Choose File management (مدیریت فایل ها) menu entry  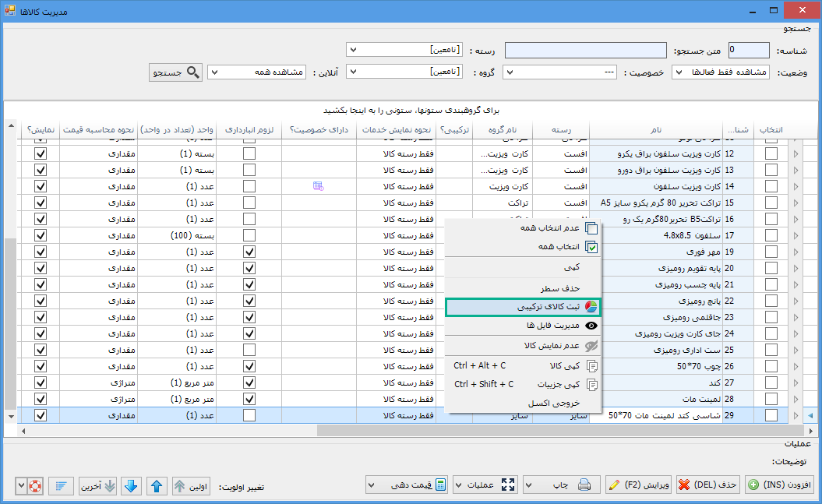(523, 326)
